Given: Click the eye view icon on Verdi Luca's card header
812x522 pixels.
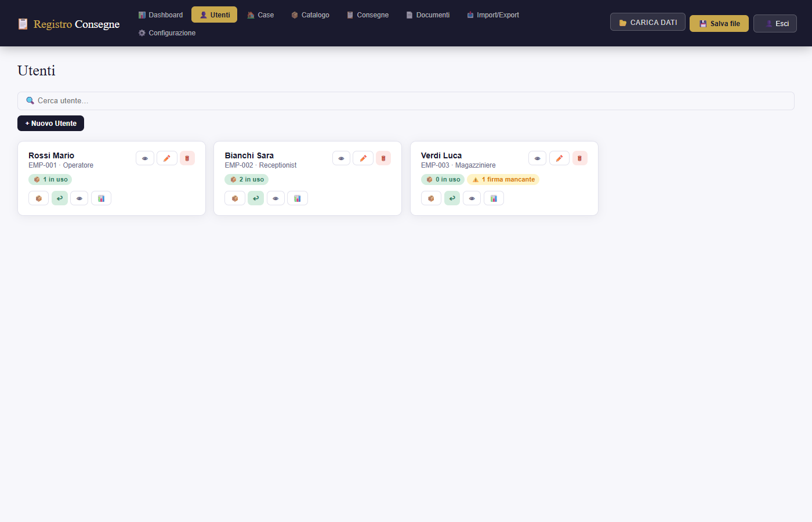Looking at the screenshot, I should pos(538,158).
